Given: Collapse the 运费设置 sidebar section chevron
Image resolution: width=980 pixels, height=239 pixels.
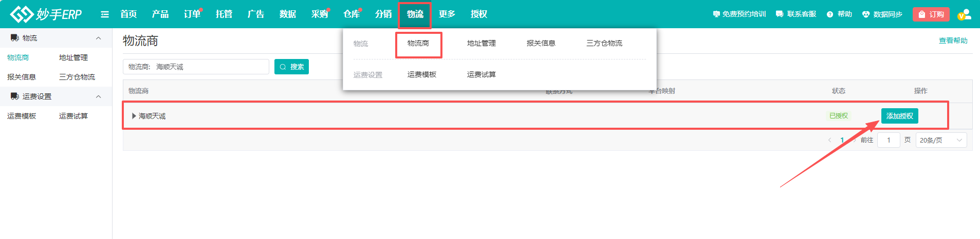Looking at the screenshot, I should pyautogui.click(x=99, y=97).
